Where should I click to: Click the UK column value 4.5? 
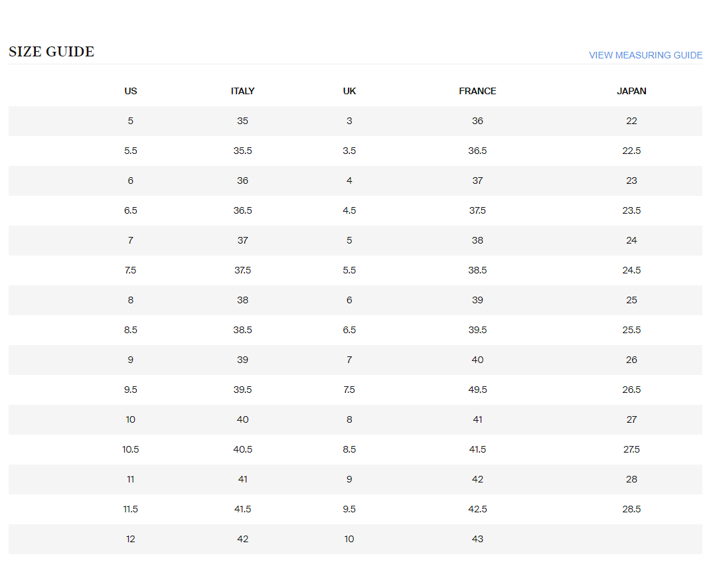[349, 210]
